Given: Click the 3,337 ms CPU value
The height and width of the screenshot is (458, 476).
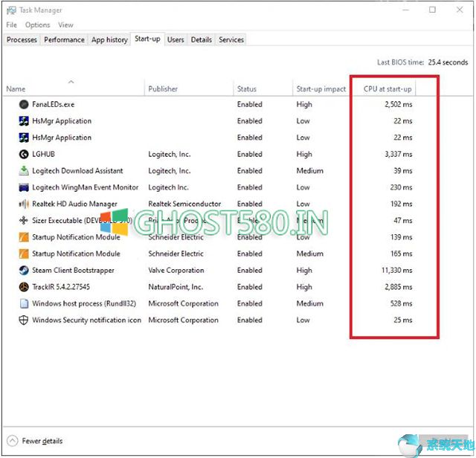Looking at the screenshot, I should pos(399,154).
